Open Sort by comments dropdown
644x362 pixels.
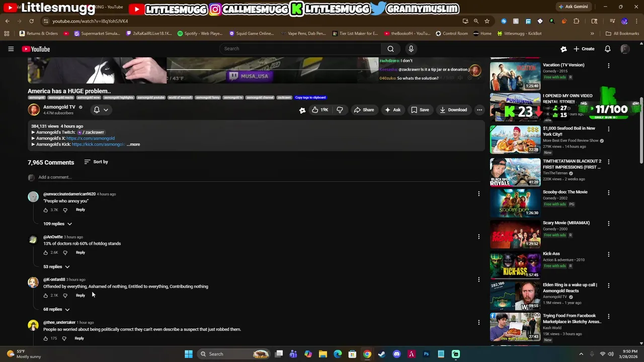click(x=96, y=162)
